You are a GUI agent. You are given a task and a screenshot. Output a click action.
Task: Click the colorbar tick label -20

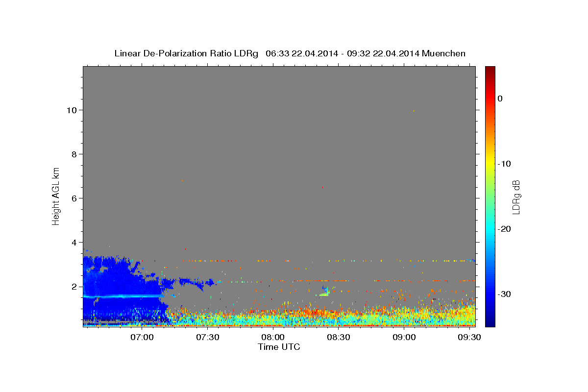point(504,229)
